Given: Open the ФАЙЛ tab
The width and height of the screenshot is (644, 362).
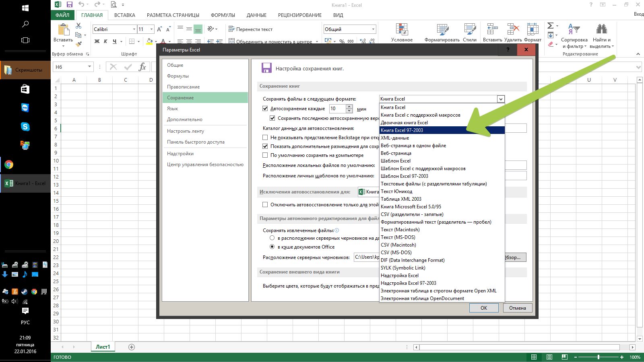Looking at the screenshot, I should 62,15.
